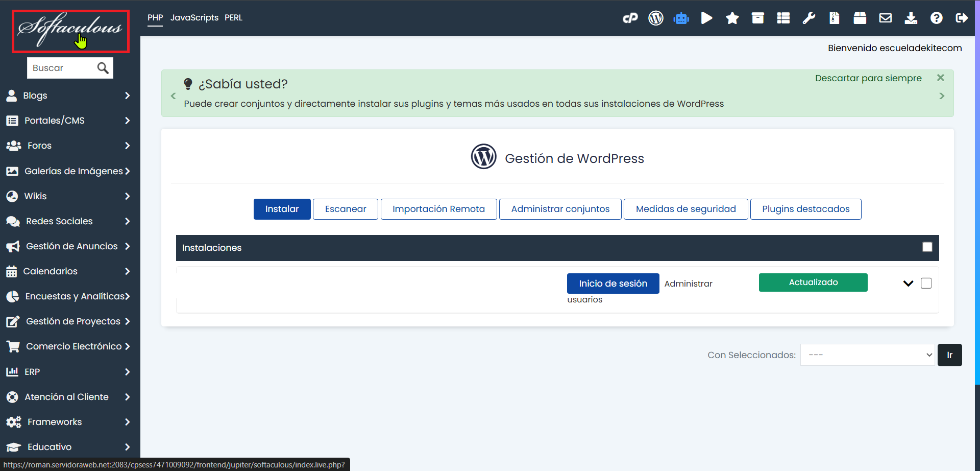Click the magnifier search icon

point(103,68)
